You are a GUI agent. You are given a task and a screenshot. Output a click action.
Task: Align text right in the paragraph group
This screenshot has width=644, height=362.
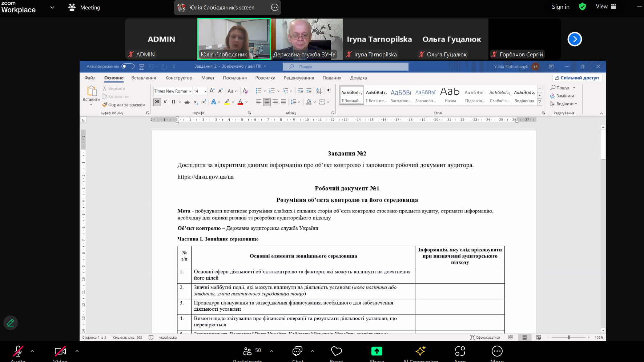pos(275,102)
